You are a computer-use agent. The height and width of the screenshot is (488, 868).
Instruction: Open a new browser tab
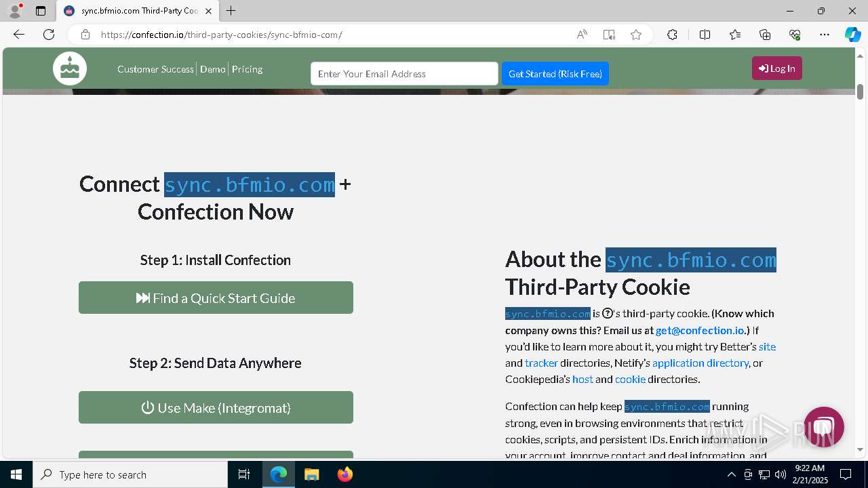click(x=231, y=11)
